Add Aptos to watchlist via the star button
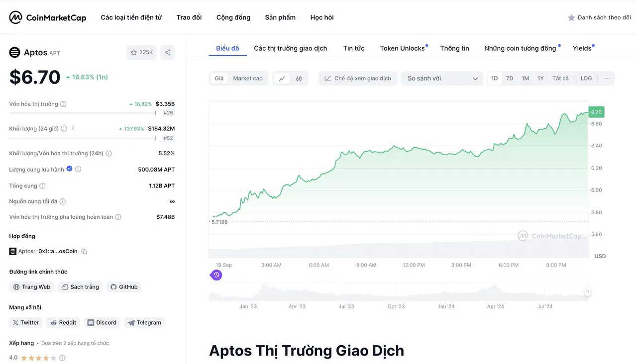This screenshot has height=364, width=637. (141, 52)
